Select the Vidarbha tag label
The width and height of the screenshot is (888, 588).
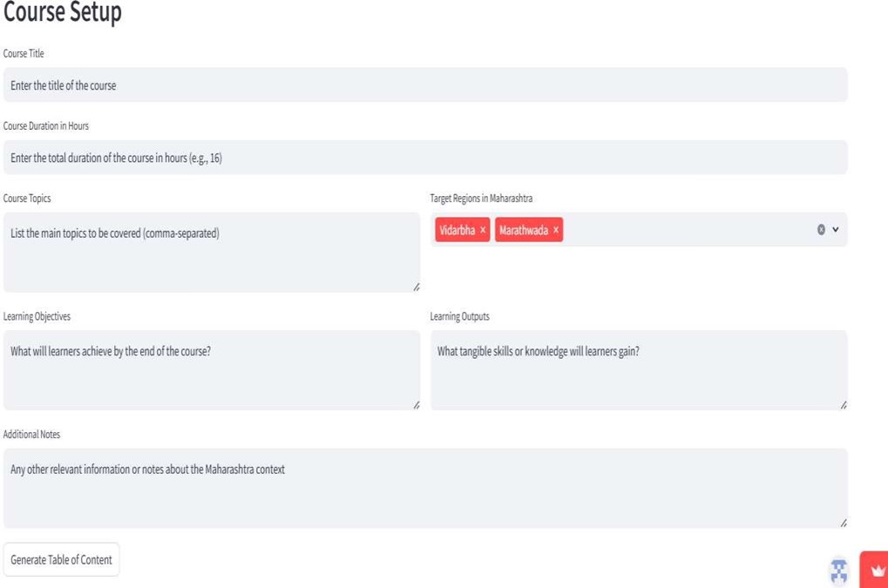pos(457,230)
